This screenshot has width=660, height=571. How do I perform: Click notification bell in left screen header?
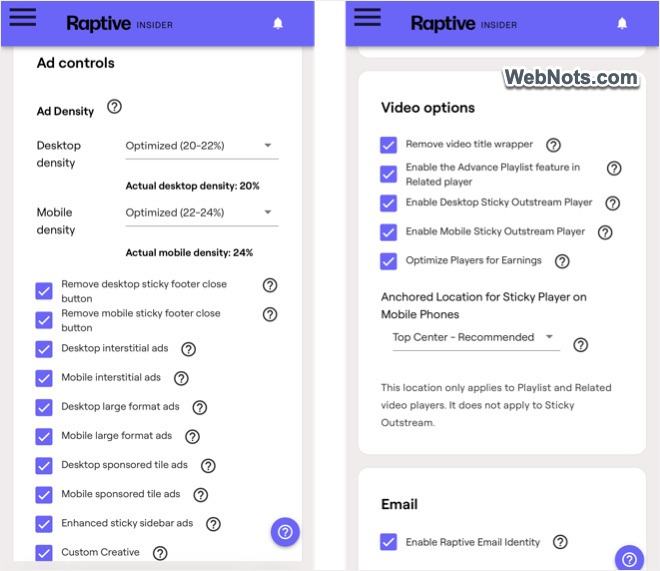click(278, 23)
